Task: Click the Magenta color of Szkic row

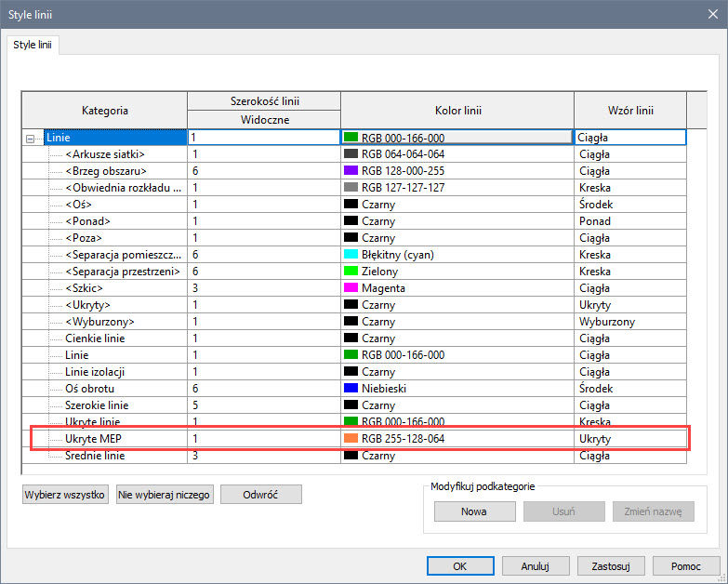Action: [351, 288]
